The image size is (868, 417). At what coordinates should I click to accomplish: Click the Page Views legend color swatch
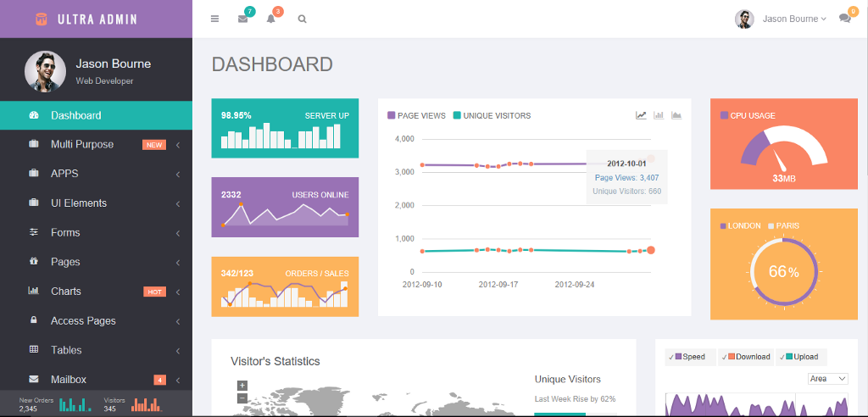click(392, 116)
